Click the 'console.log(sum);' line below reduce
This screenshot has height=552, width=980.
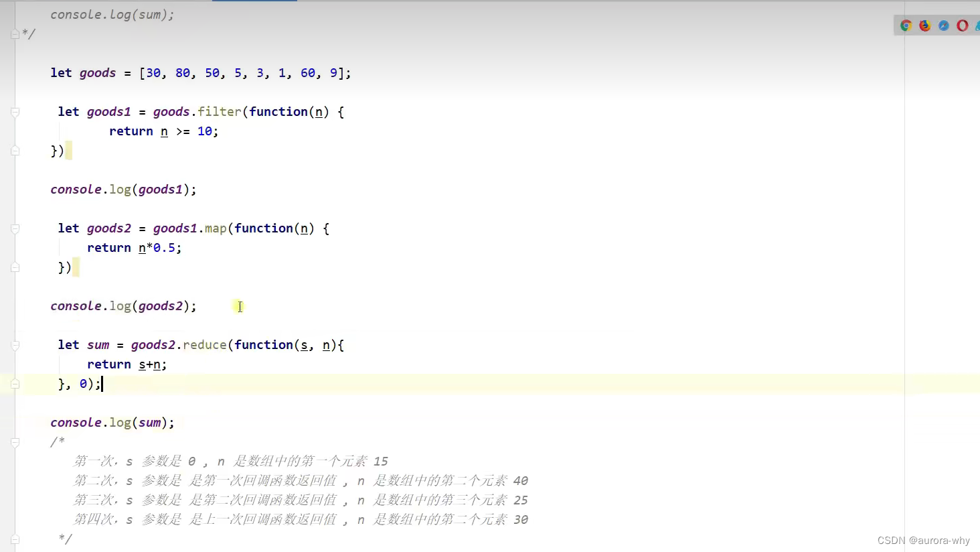coord(112,423)
